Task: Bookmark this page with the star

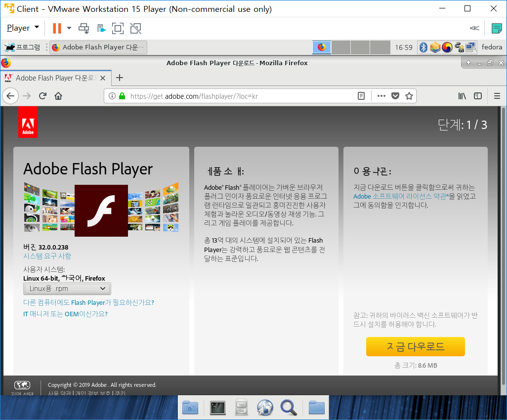Action: (x=409, y=96)
